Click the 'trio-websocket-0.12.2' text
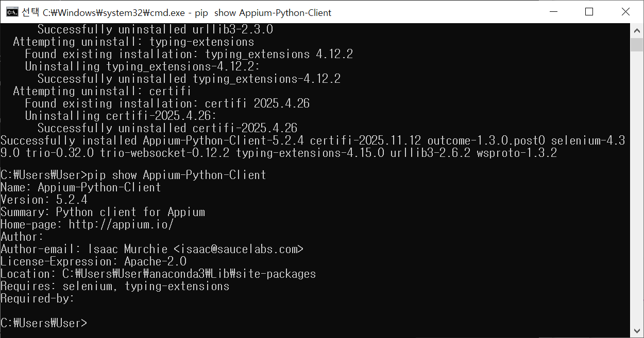This screenshot has width=644, height=338. coord(165,153)
